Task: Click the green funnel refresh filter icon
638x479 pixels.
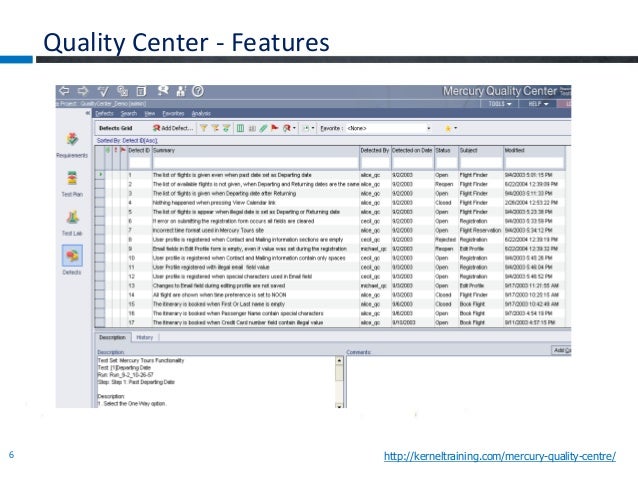Action: (226, 128)
